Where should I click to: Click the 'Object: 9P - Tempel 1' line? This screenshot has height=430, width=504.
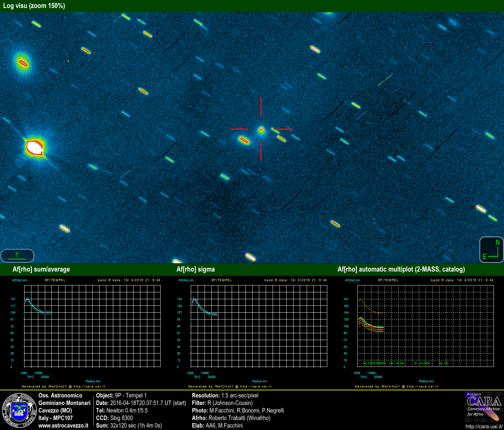(121, 395)
